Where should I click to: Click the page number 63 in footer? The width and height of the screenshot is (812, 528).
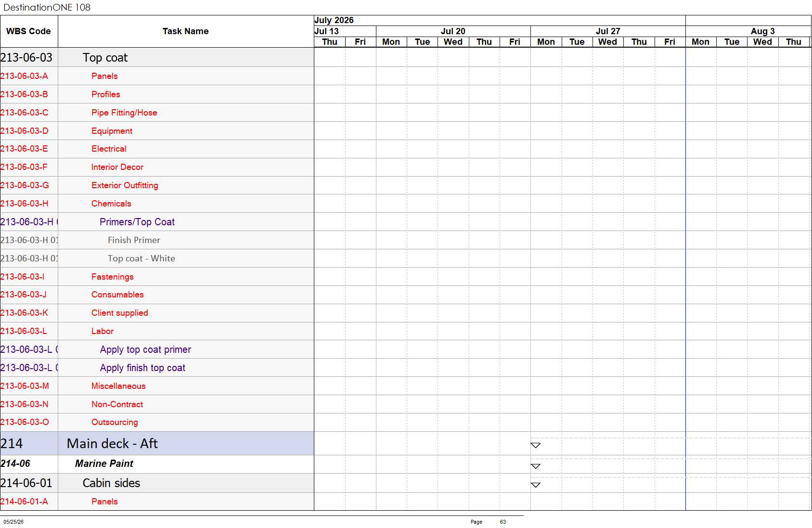coord(503,522)
